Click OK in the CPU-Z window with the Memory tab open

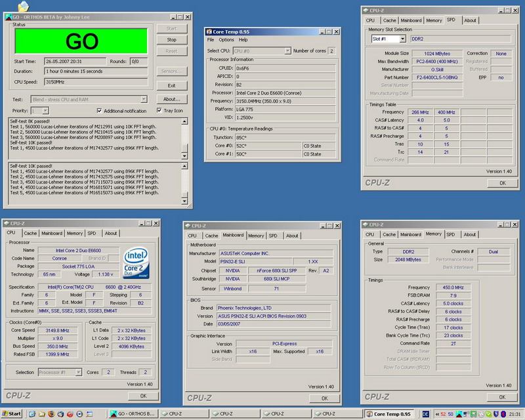[x=502, y=397]
